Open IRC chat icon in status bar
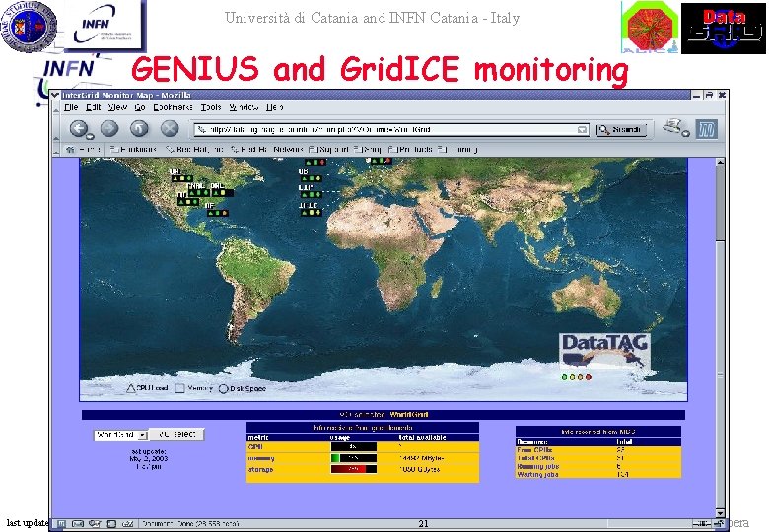This screenshot has height=532, width=769. [127, 524]
